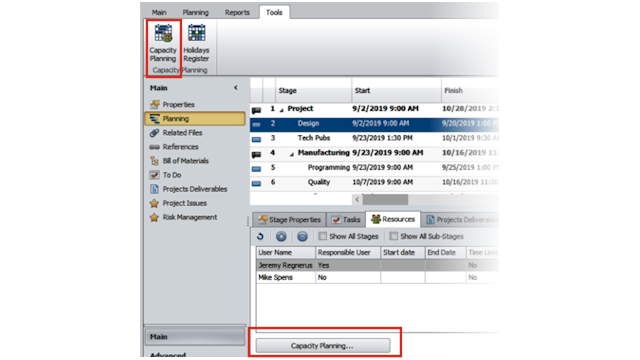Enable the Show All Stages checkbox
Image resolution: width=640 pixels, height=360 pixels.
pos(322,236)
